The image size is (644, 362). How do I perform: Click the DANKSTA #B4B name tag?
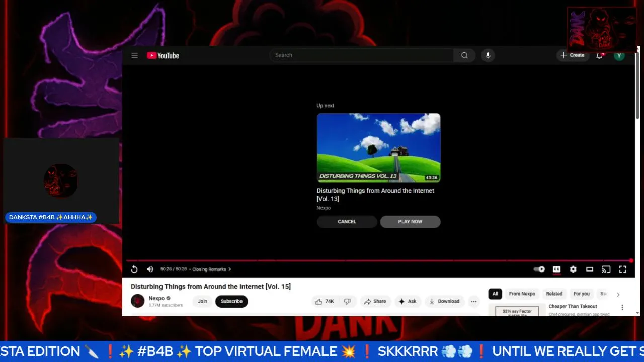point(51,217)
